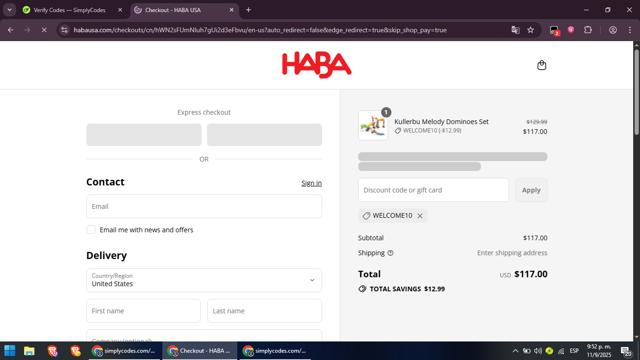Click the Kullerbu Melody Dominoes Set thumbnail
Screen dimensions: 640x360
(373, 126)
